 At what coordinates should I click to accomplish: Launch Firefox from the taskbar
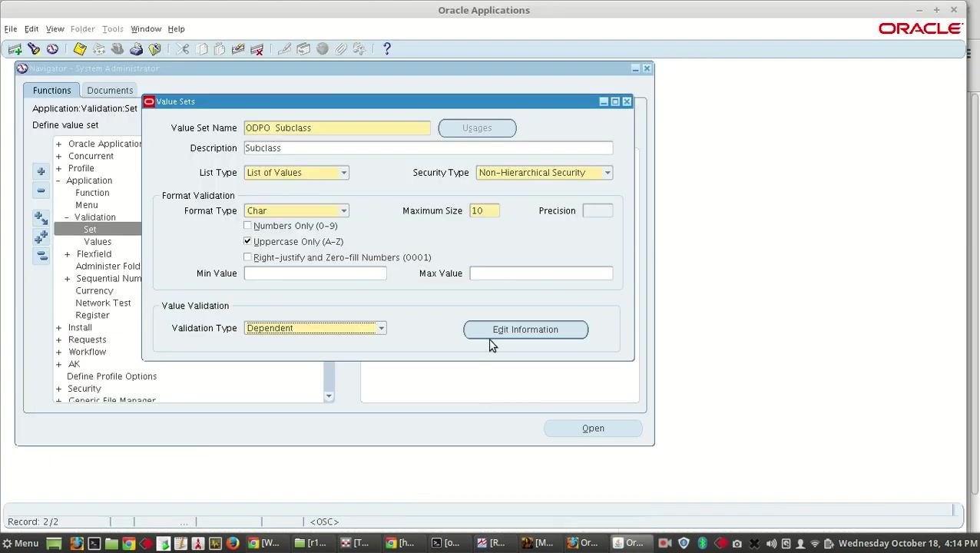[232, 543]
